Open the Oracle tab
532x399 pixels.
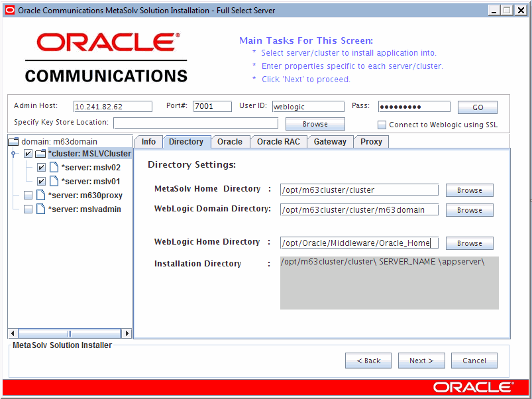click(x=230, y=141)
